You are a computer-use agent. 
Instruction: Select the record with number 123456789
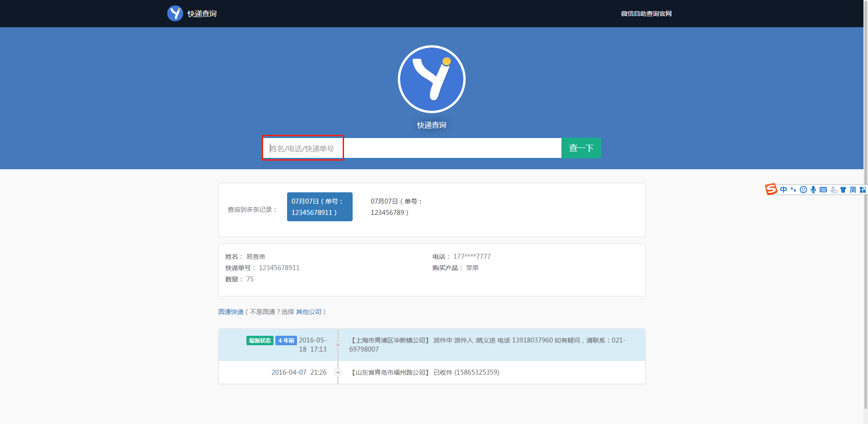point(396,207)
